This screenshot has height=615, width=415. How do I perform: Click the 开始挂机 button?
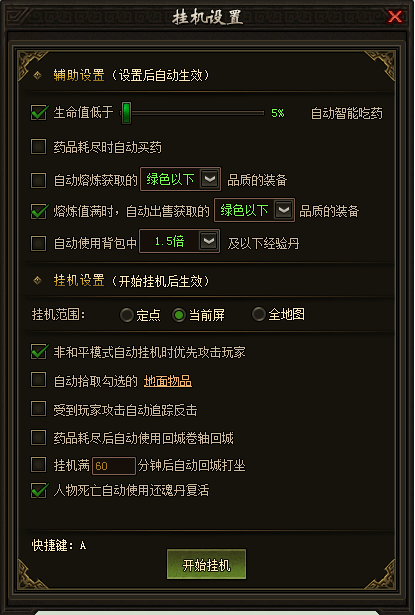pos(206,564)
